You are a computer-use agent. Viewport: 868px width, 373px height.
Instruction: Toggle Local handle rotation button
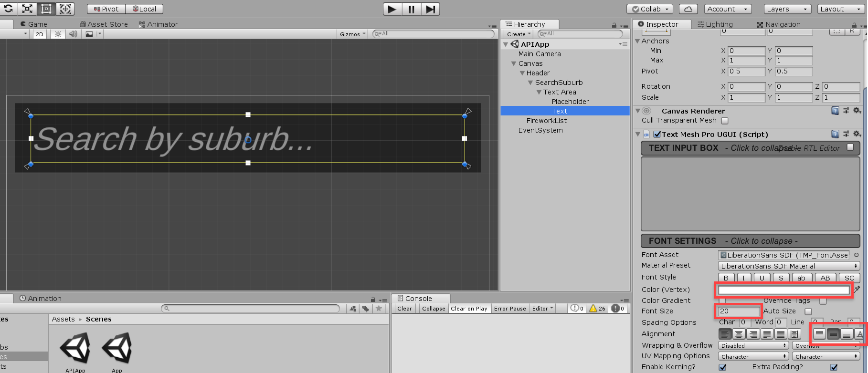click(x=144, y=9)
